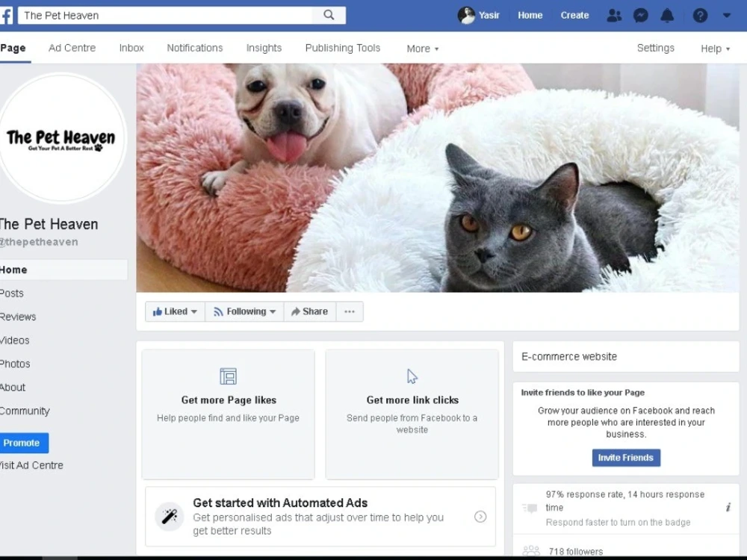
Task: Click the @thepetheaven username
Action: (39, 242)
